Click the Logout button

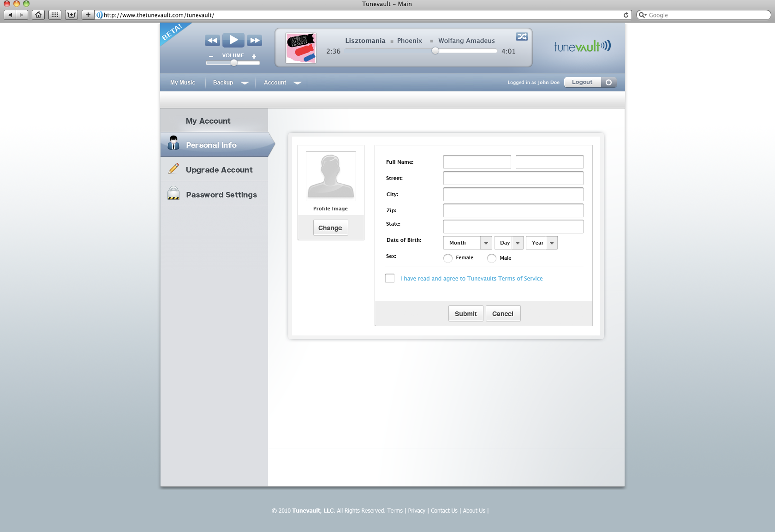[582, 82]
